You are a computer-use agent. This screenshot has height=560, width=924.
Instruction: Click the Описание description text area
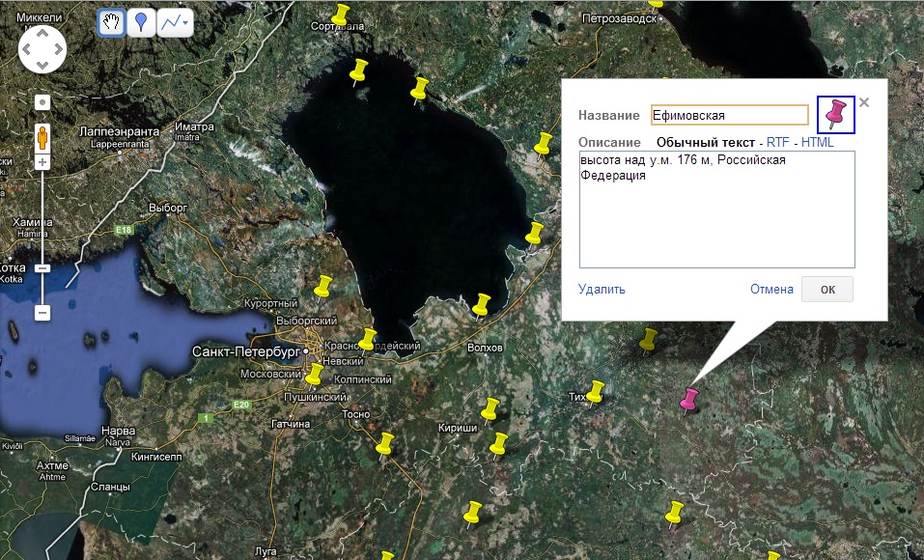tap(716, 210)
